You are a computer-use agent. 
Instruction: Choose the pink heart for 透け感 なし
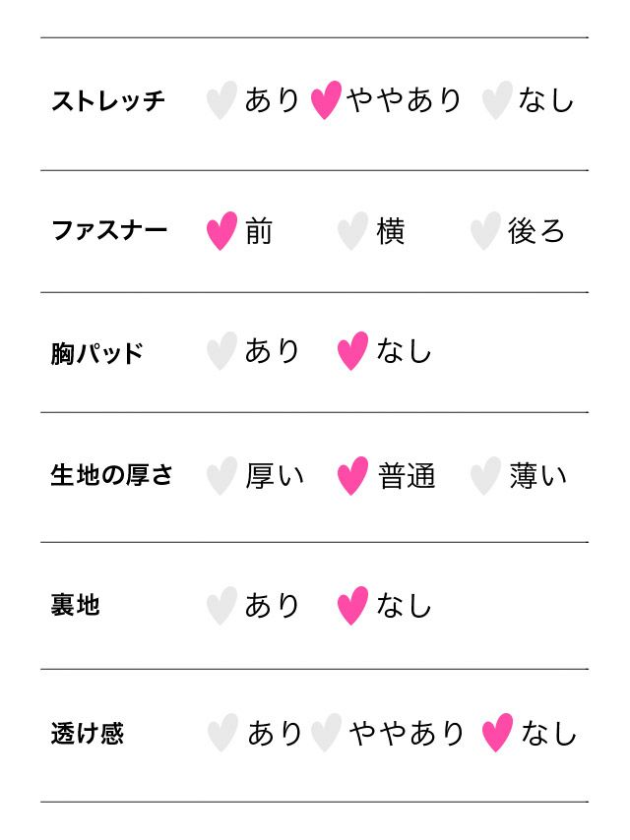point(498,733)
